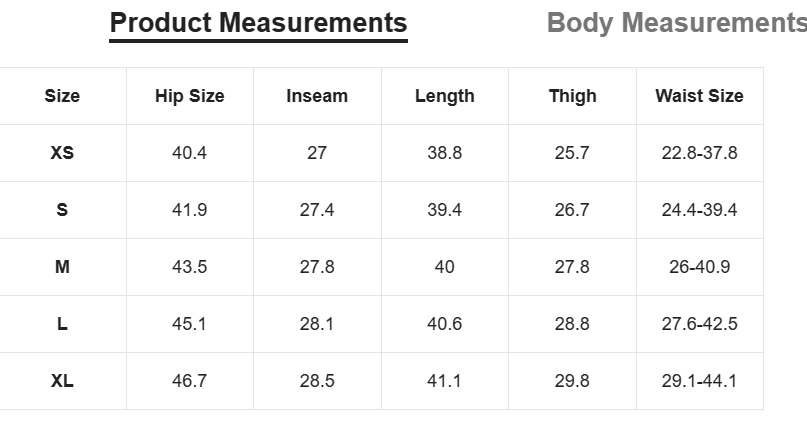Click the XS hip size value 40.4

pyautogui.click(x=189, y=153)
